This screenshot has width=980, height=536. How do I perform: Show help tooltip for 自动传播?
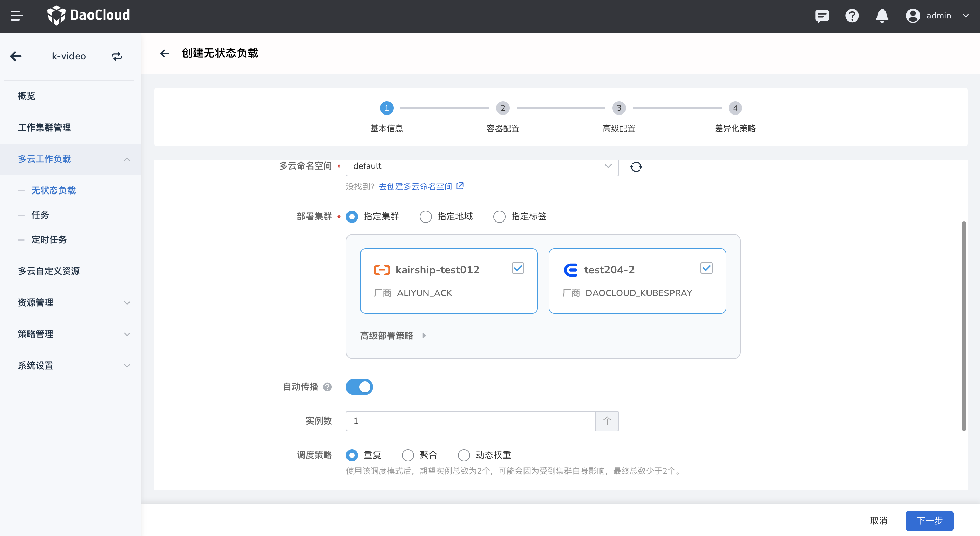click(327, 387)
